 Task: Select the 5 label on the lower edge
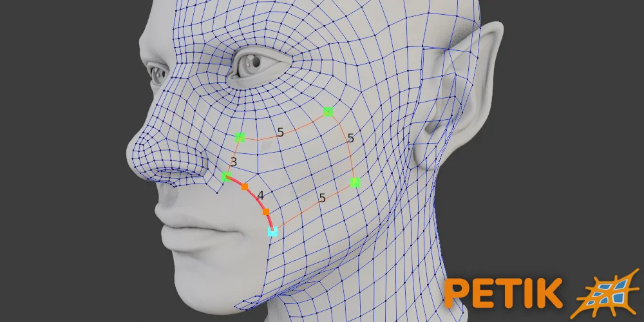pos(322,198)
